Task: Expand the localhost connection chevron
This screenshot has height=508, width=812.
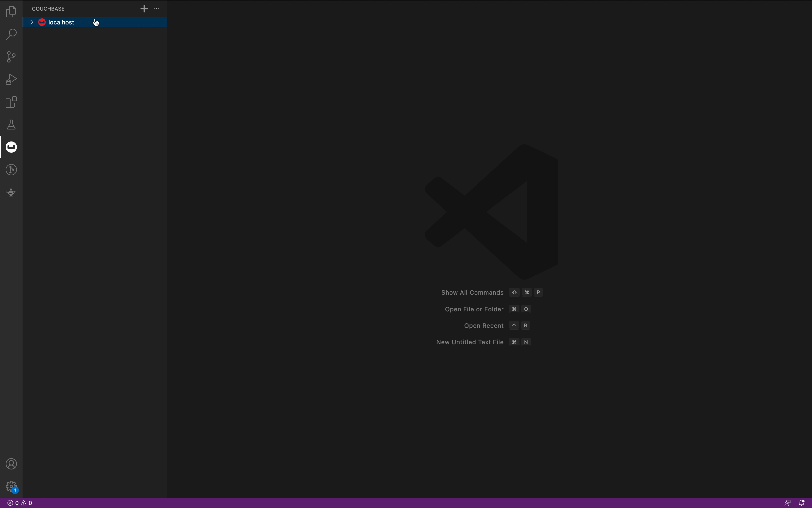Action: pyautogui.click(x=31, y=22)
